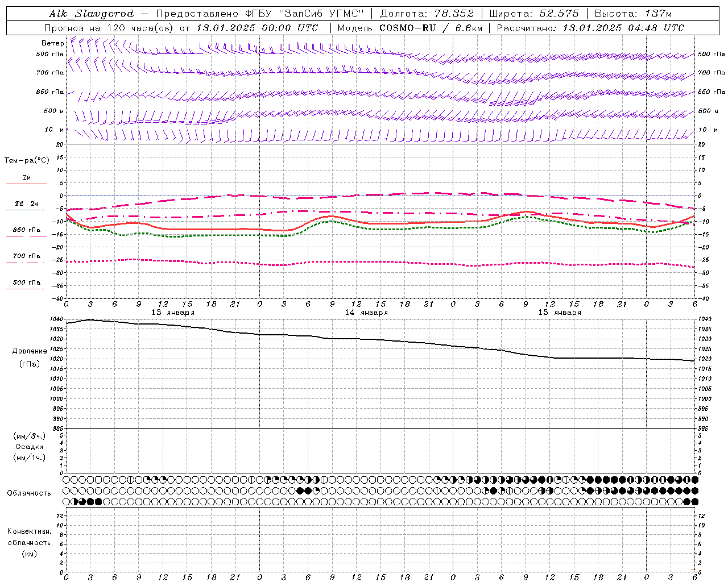Click the 'Модель COSMO-RU / 6.6км' label
The image size is (728, 582).
(410, 28)
